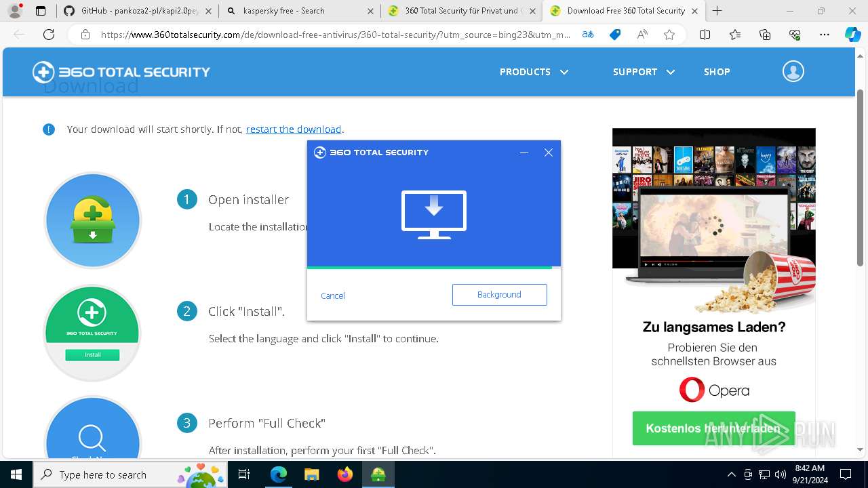Switch to the GitHub pankoza2-pl tab
The image size is (868, 488).
click(138, 11)
